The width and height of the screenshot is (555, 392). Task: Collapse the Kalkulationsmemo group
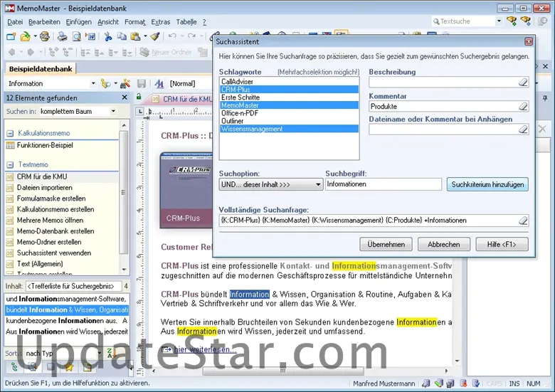point(10,133)
